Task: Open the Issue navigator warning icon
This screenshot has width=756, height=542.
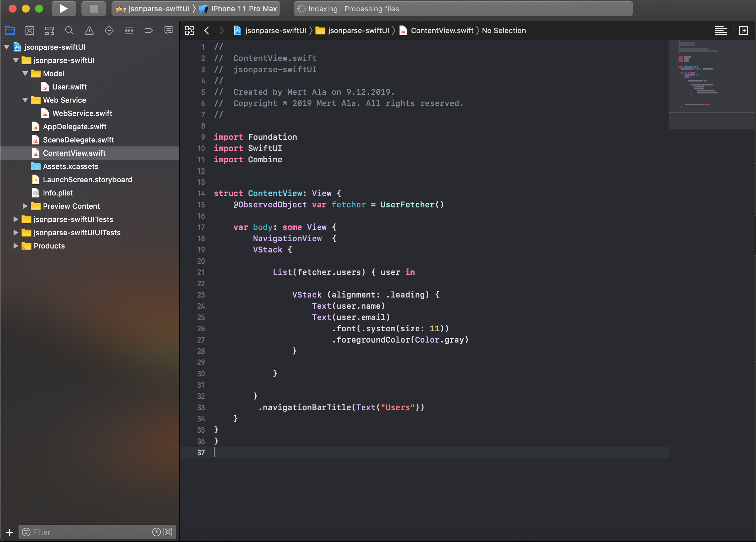Action: point(89,31)
